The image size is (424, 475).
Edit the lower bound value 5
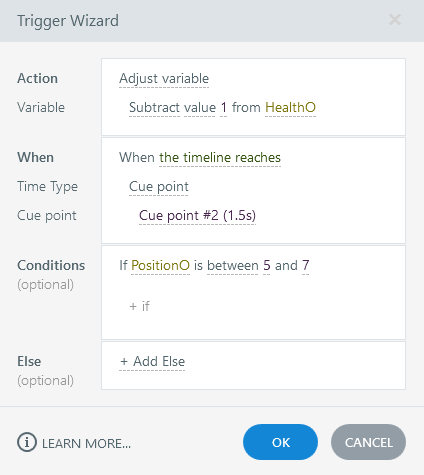[267, 266]
